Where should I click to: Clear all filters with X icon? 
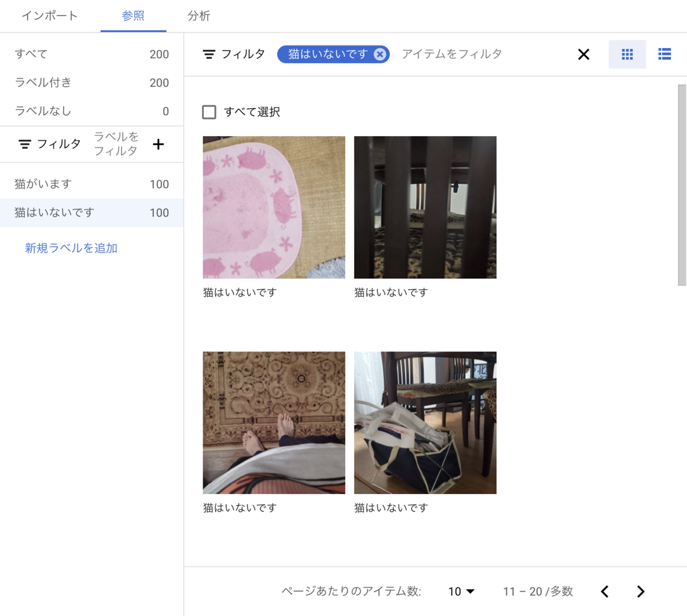(x=583, y=54)
